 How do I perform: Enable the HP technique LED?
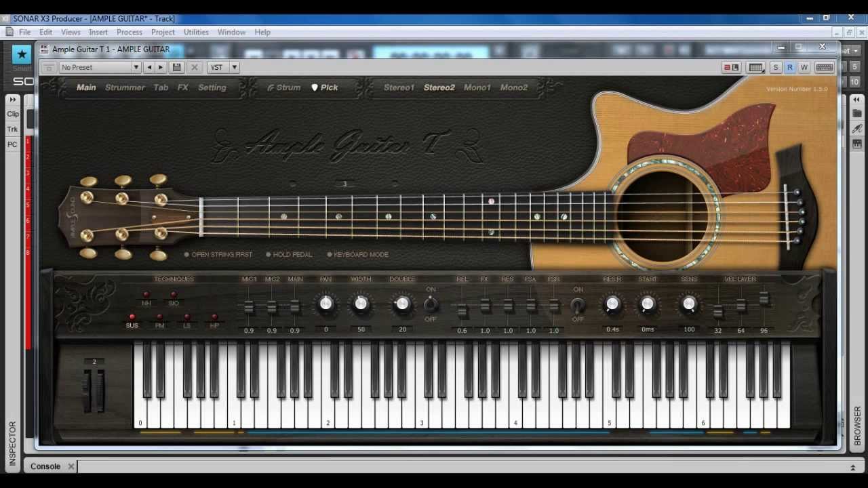pyautogui.click(x=214, y=317)
